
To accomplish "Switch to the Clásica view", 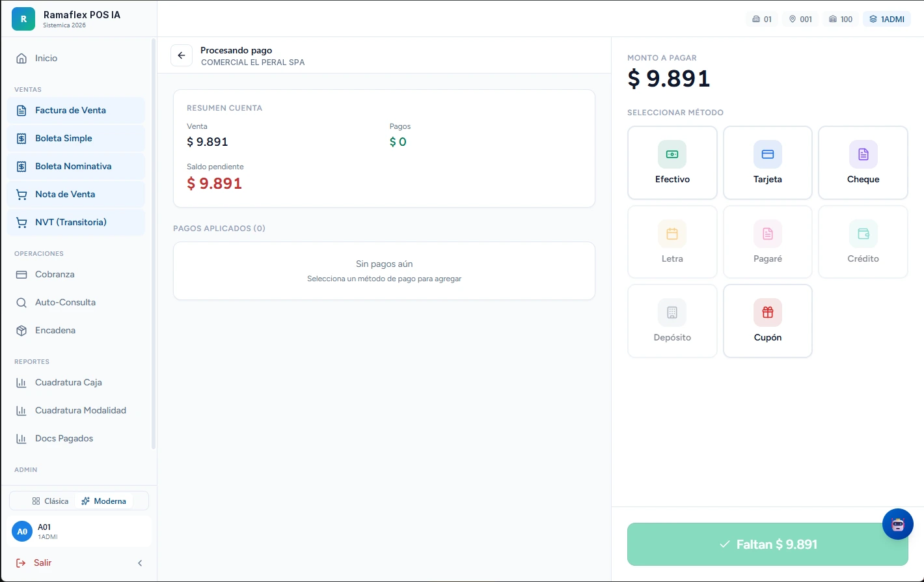I will [50, 501].
